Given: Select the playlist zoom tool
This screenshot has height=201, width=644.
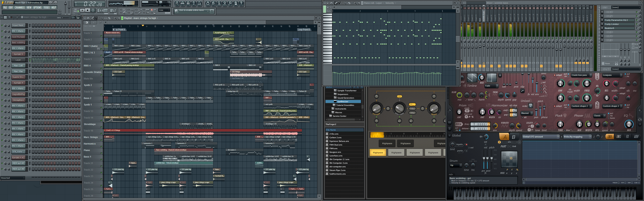Looking at the screenshot, I should pos(115,18).
